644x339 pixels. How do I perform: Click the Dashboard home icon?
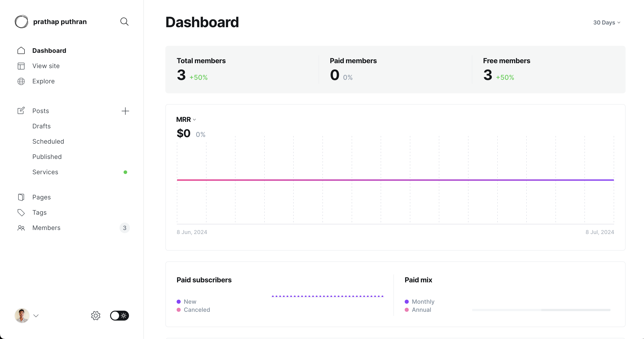point(21,50)
